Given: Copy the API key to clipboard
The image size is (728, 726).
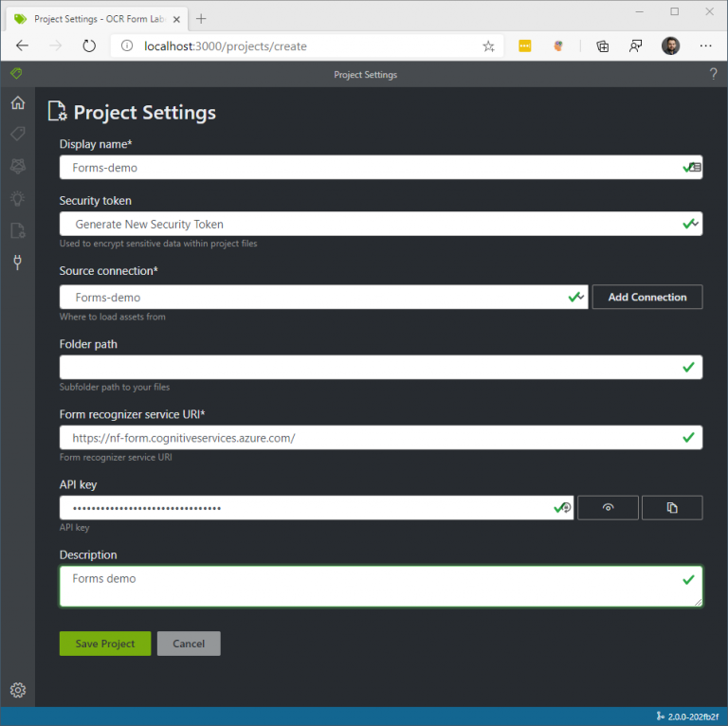Looking at the screenshot, I should tap(672, 507).
